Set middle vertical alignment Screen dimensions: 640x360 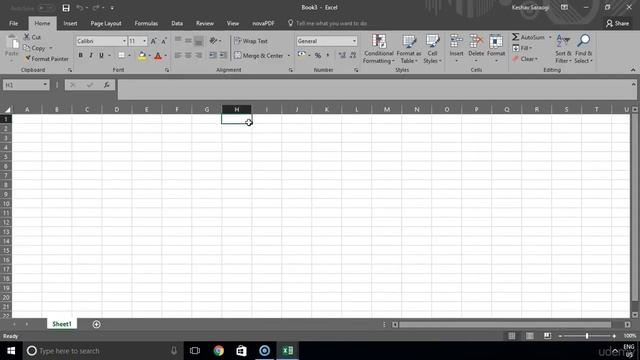click(x=188, y=41)
